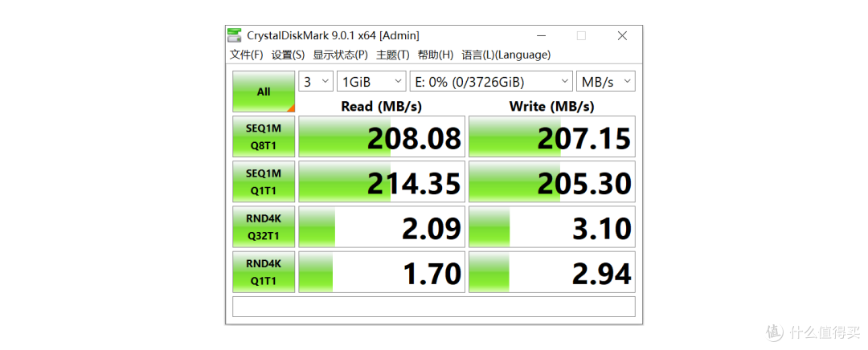
Task: Click the RND4K Q1T1 read value 1.70
Action: [x=382, y=272]
